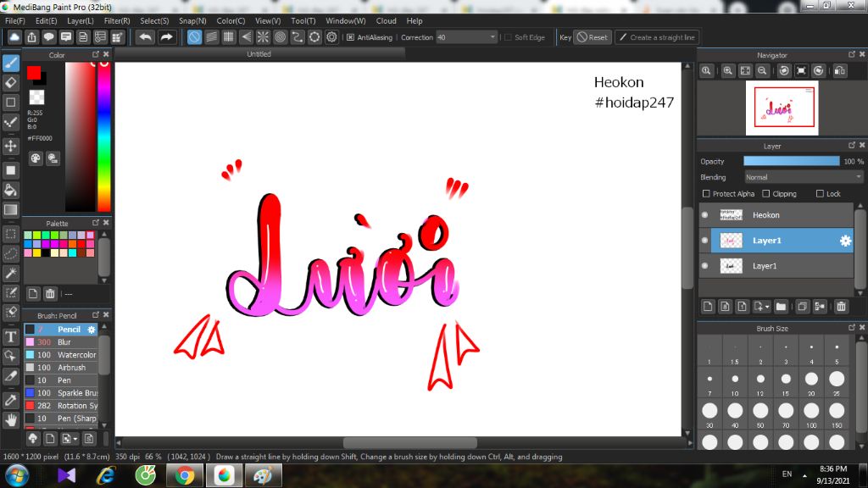
Task: Enable Soft Edge checkbox
Action: click(508, 37)
